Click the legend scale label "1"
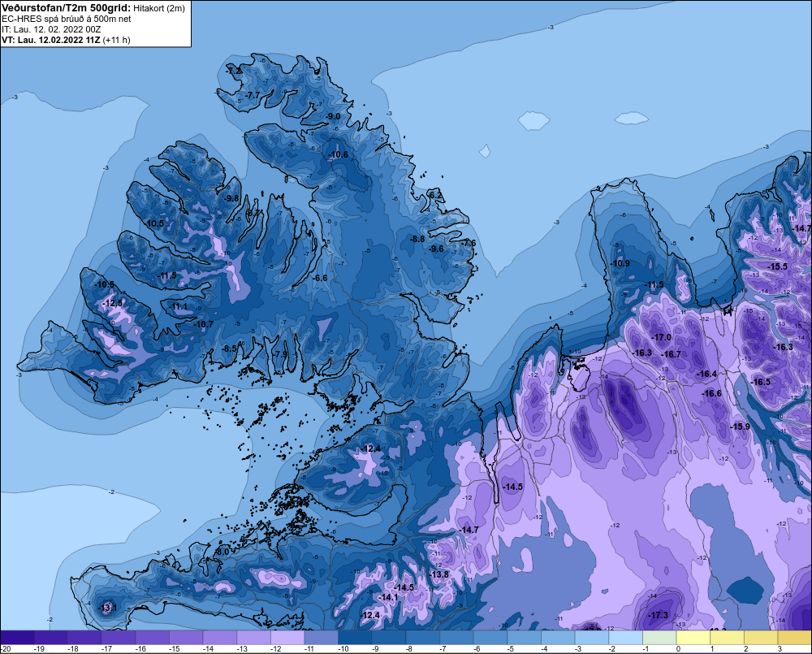 coord(712,649)
